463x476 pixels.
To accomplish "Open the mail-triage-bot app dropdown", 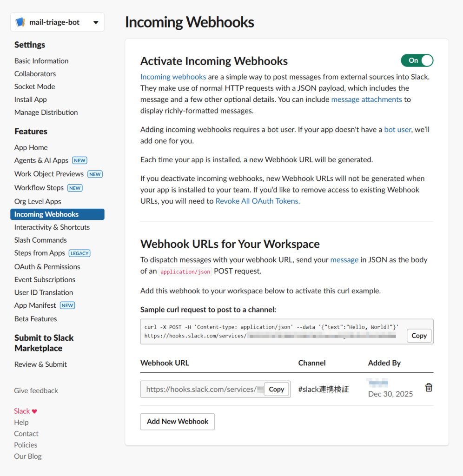I will point(96,22).
